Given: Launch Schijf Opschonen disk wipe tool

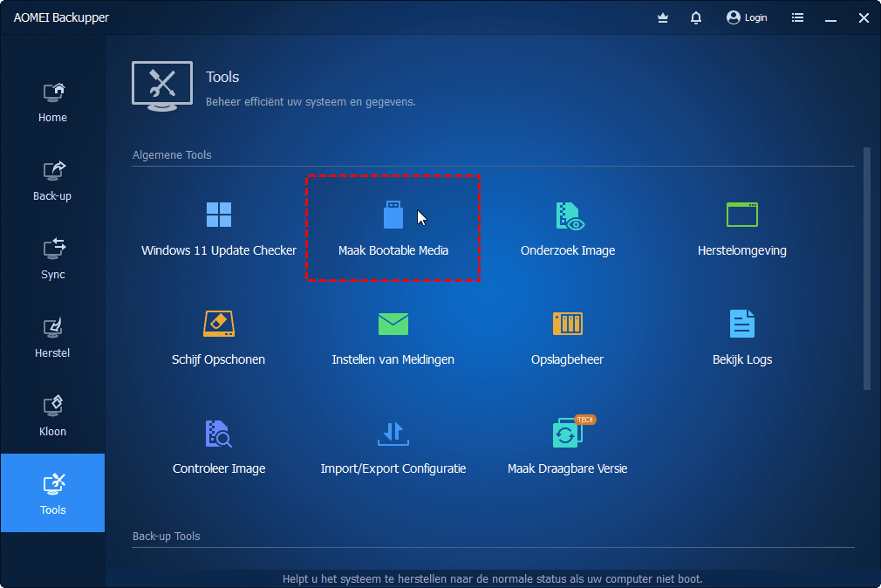Looking at the screenshot, I should click(x=219, y=338).
